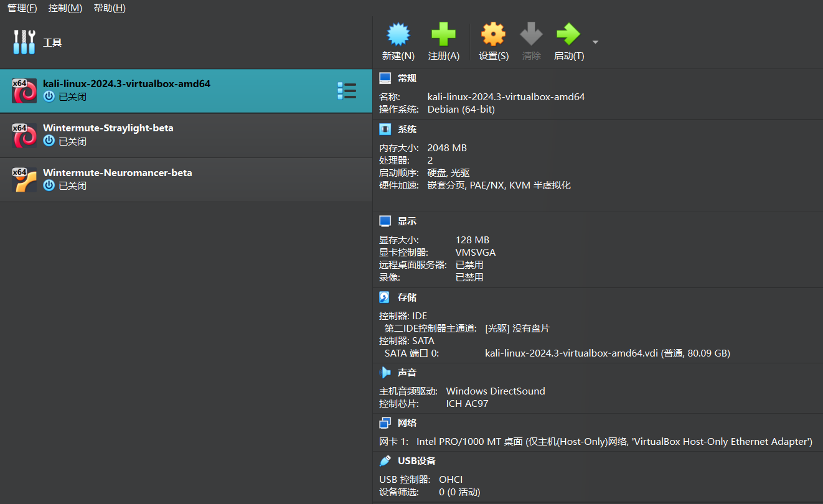
Task: Open the Help (帮助) menu
Action: (x=109, y=8)
